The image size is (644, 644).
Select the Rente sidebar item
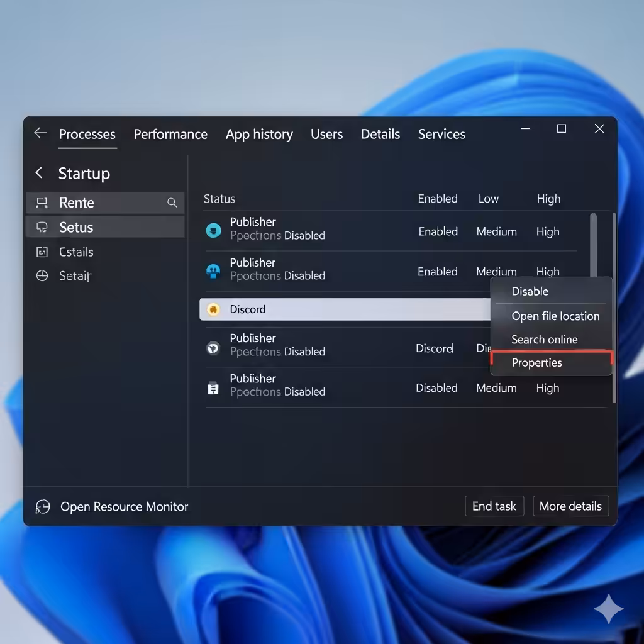[105, 203]
